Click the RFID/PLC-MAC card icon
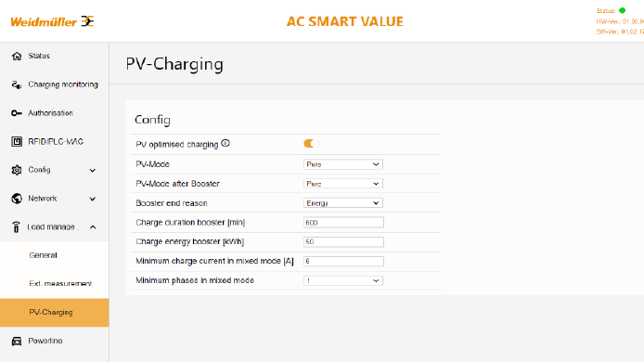The height and width of the screenshot is (362, 644). click(x=17, y=142)
